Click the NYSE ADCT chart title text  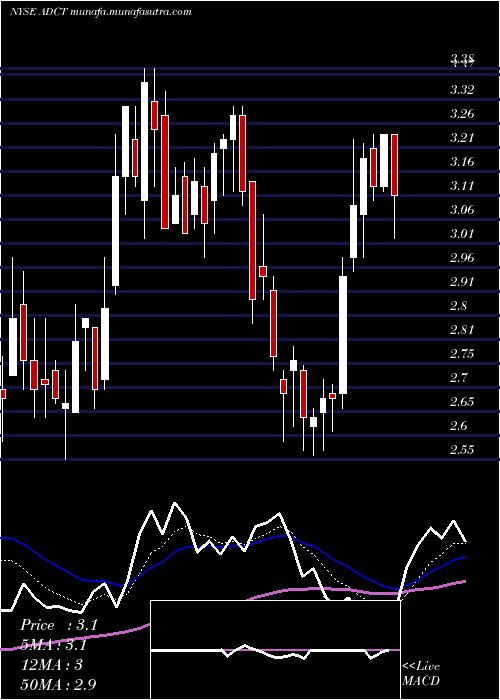[x=100, y=12]
